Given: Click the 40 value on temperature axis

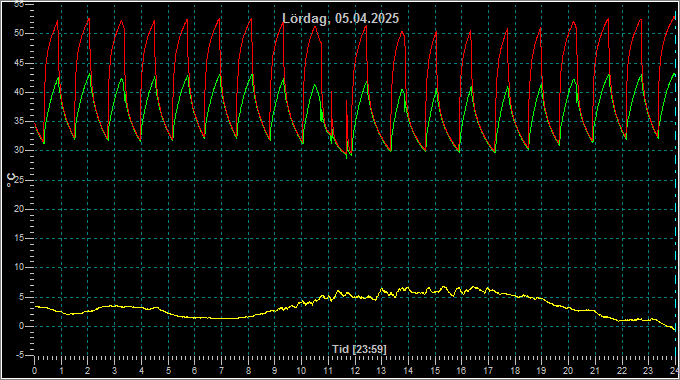Looking at the screenshot, I should [x=19, y=92].
